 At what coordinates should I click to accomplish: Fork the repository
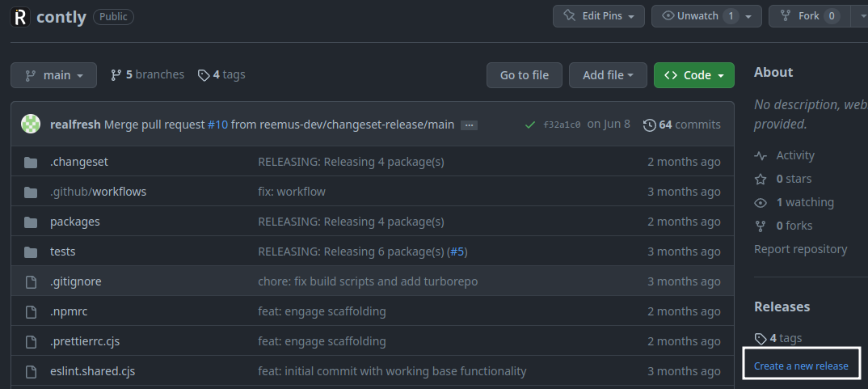pyautogui.click(x=809, y=16)
